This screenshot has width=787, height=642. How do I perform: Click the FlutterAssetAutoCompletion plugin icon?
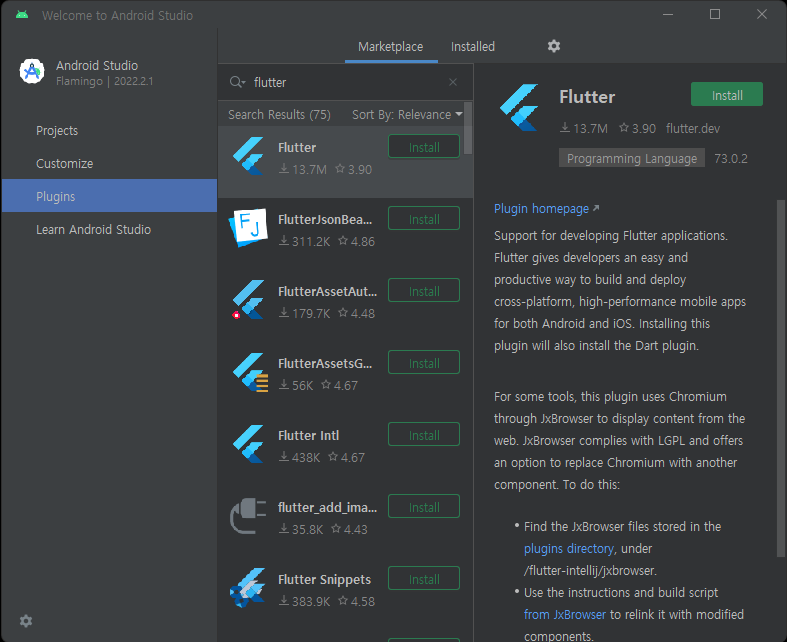[x=248, y=300]
